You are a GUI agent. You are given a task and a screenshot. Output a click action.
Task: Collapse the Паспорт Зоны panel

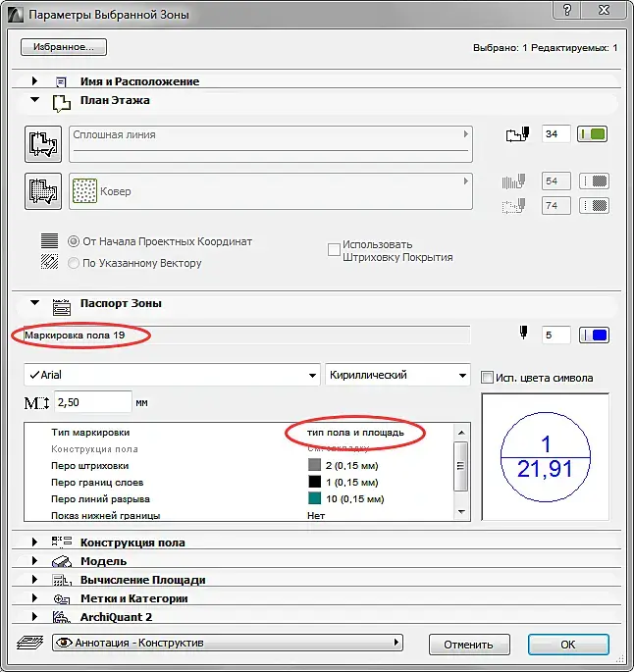click(34, 303)
